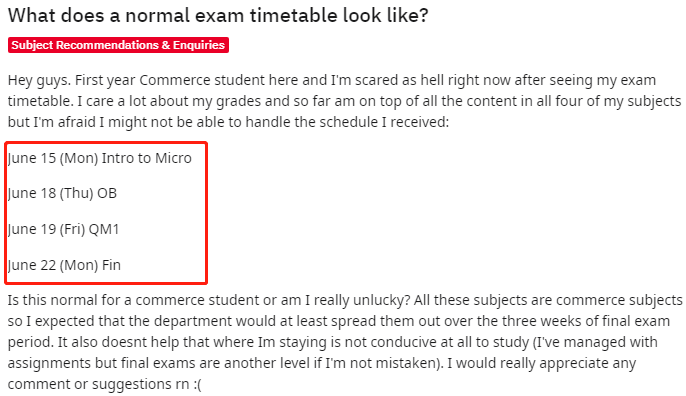Select the June 15 Intro to Micro line
This screenshot has height=396, width=686.
100,158
